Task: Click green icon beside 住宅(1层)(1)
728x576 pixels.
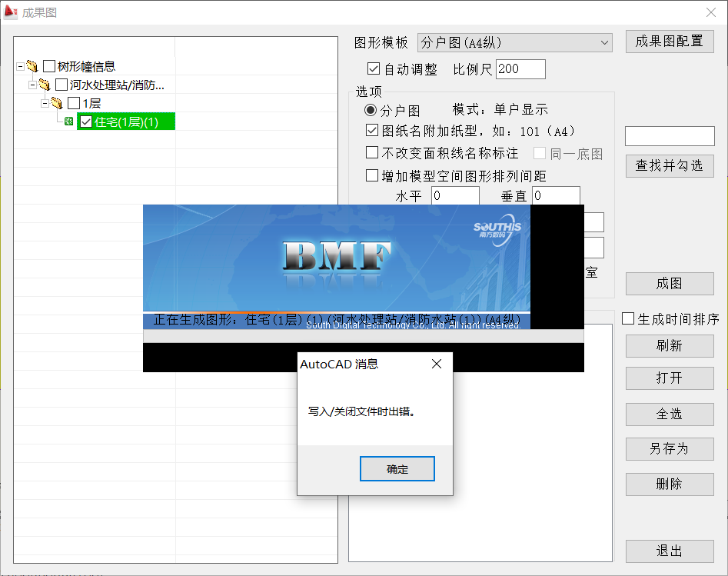Action: (68, 122)
